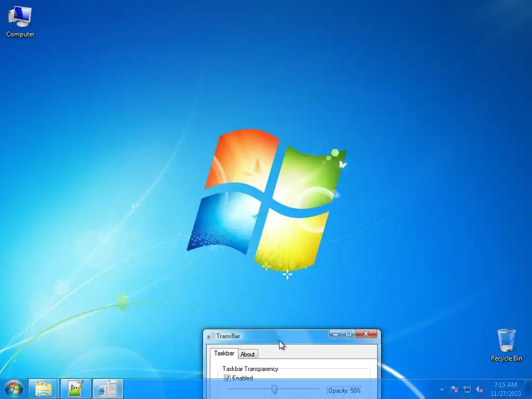Viewport: 532px width, 399px height.
Task: Launch Windows Explorer from taskbar
Action: coord(43,389)
